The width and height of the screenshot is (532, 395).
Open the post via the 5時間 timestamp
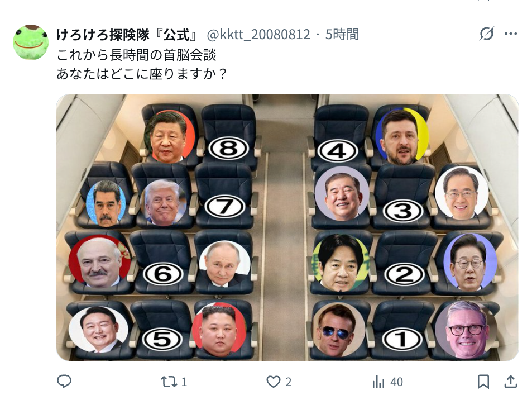pos(342,34)
